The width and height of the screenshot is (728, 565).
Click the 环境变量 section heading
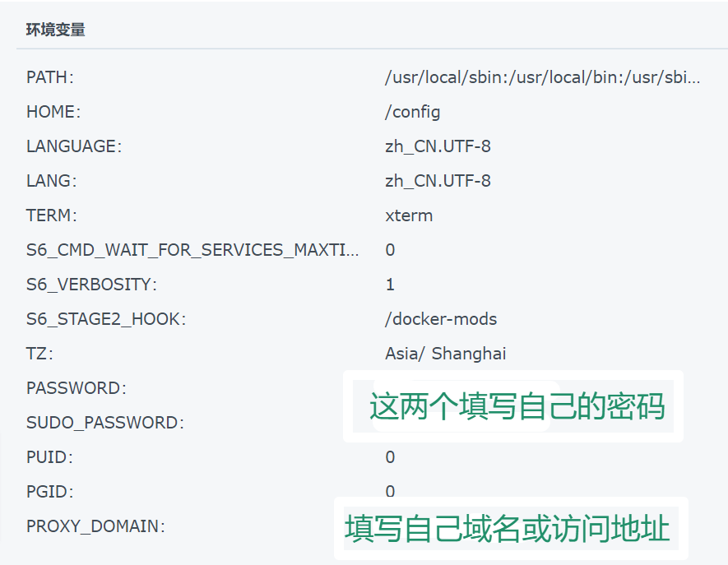(56, 30)
